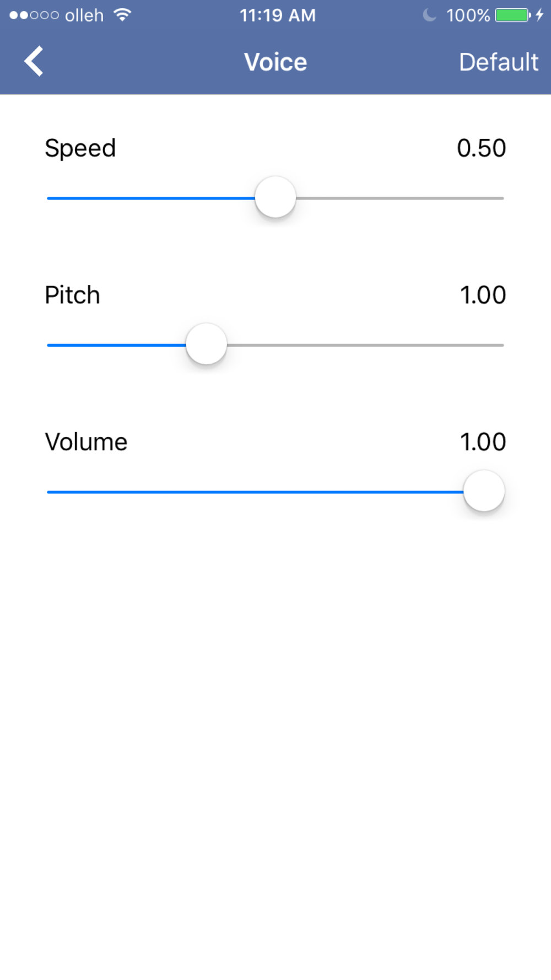Tap the Speed value 0.50
Viewport: 551px width, 980px height.
click(481, 148)
